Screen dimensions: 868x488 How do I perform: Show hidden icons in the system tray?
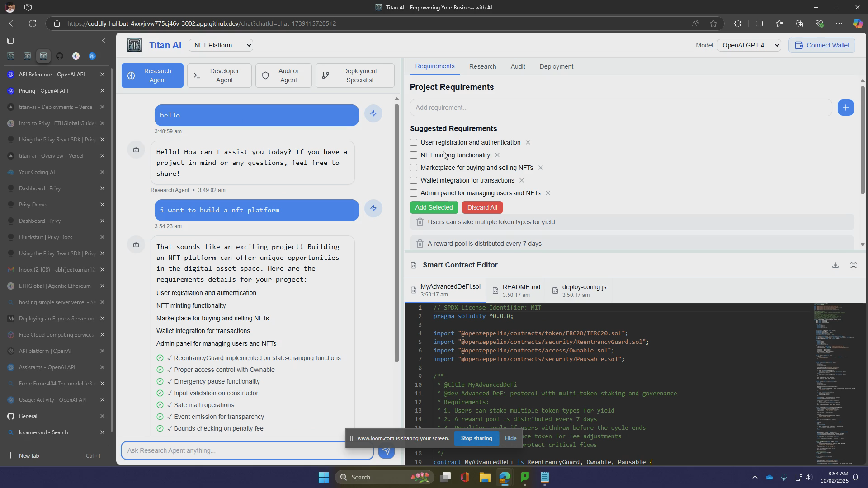[x=754, y=477]
